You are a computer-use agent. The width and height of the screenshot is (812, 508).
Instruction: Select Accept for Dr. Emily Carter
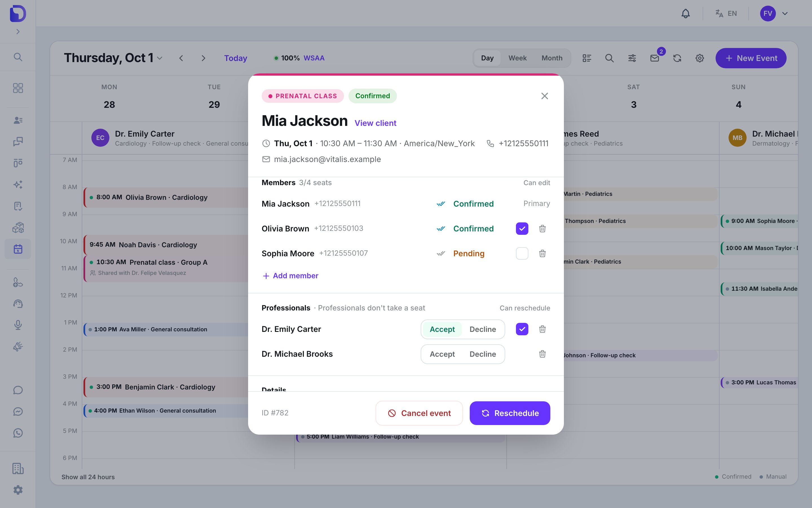tap(442, 329)
